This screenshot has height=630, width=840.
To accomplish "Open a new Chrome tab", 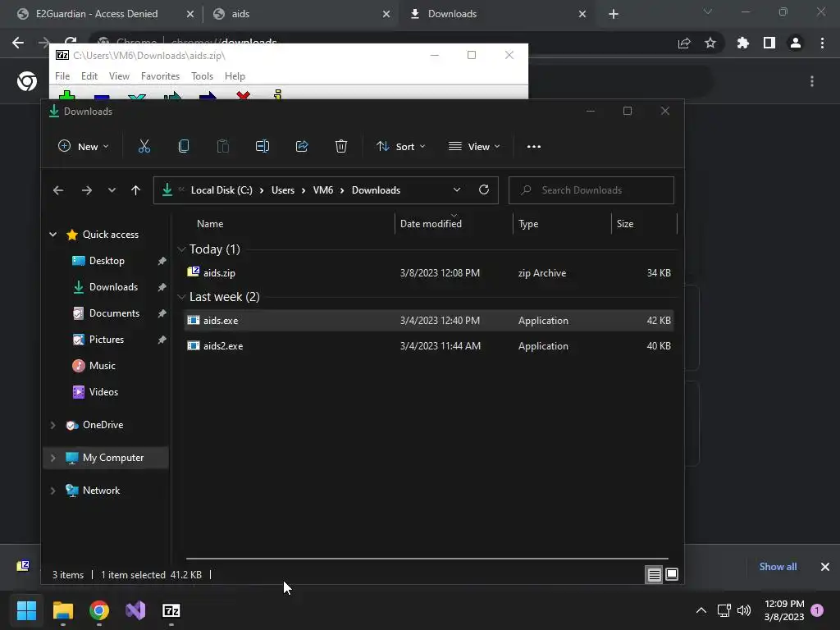I will [x=614, y=14].
